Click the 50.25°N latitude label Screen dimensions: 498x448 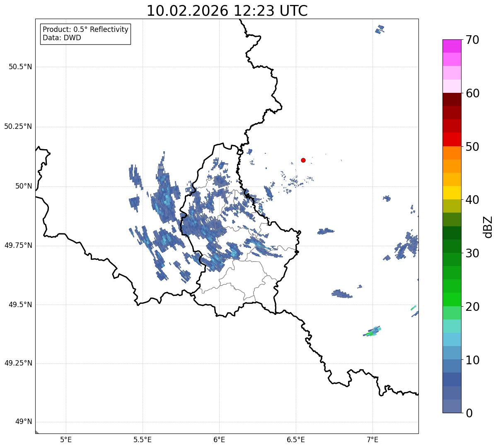(18, 126)
